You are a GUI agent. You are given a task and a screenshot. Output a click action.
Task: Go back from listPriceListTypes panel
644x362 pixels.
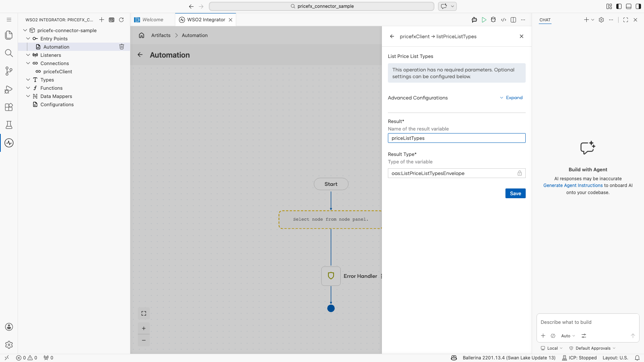pyautogui.click(x=392, y=37)
